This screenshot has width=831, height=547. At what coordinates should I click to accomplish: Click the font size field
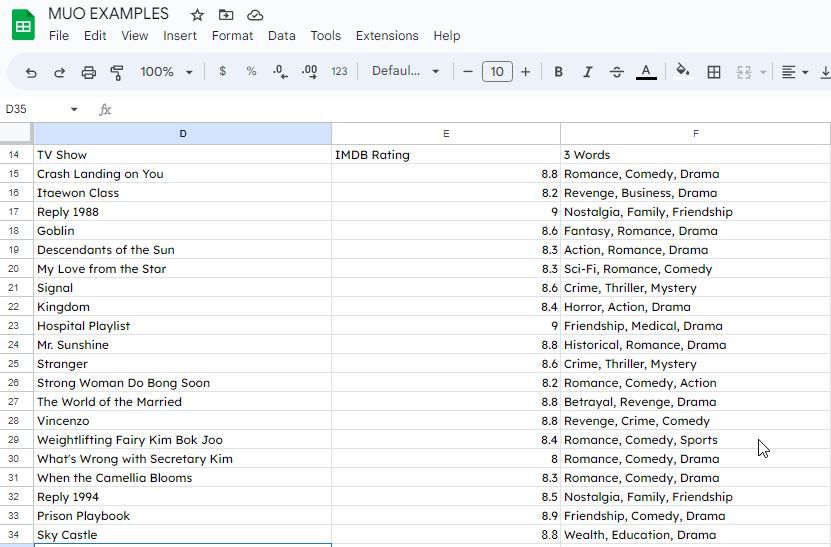[497, 72]
